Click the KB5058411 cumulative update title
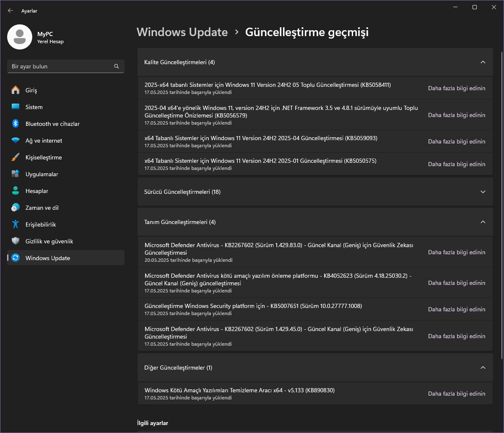This screenshot has width=504, height=433. point(268,85)
